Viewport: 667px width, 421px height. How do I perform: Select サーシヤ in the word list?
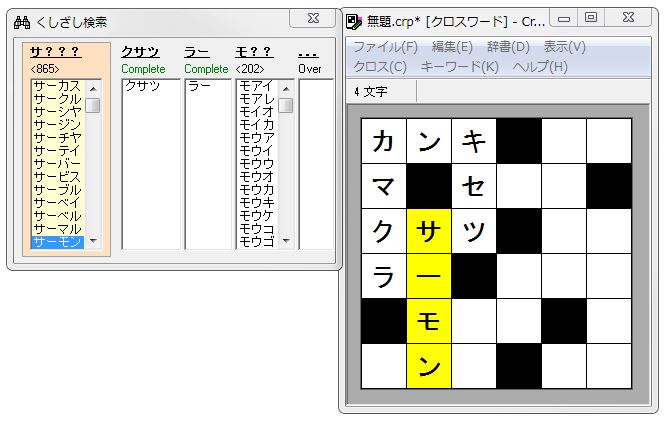click(57, 112)
